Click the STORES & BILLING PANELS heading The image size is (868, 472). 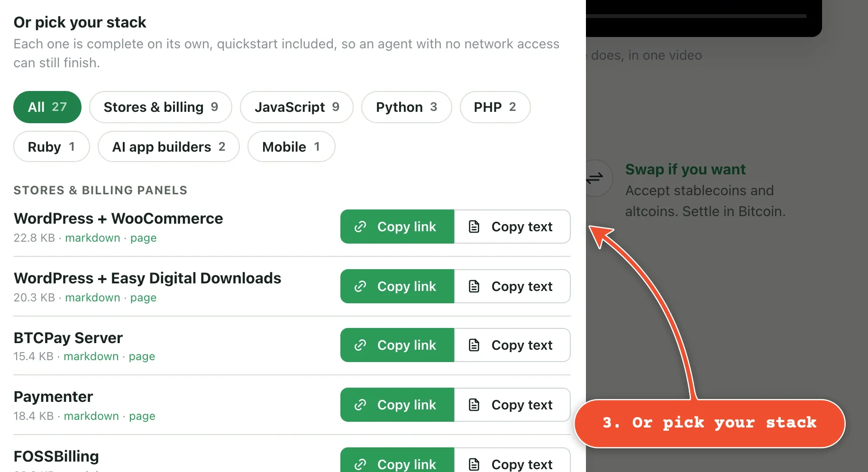(101, 191)
